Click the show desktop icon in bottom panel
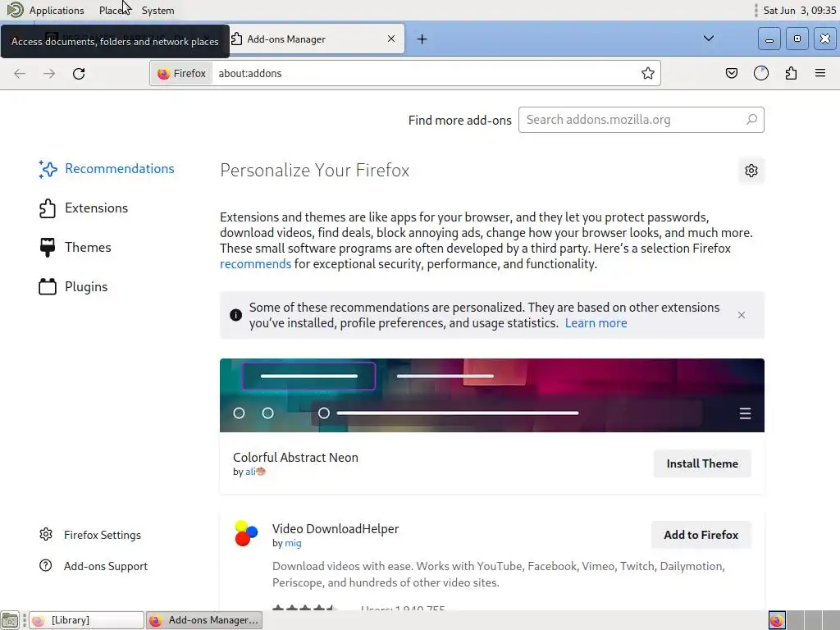 click(x=10, y=620)
